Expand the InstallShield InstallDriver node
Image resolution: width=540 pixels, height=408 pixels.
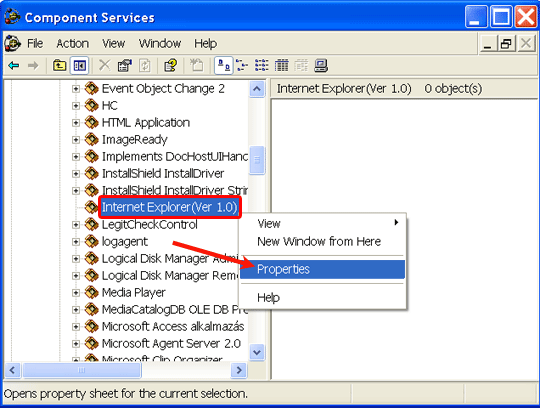(76, 174)
